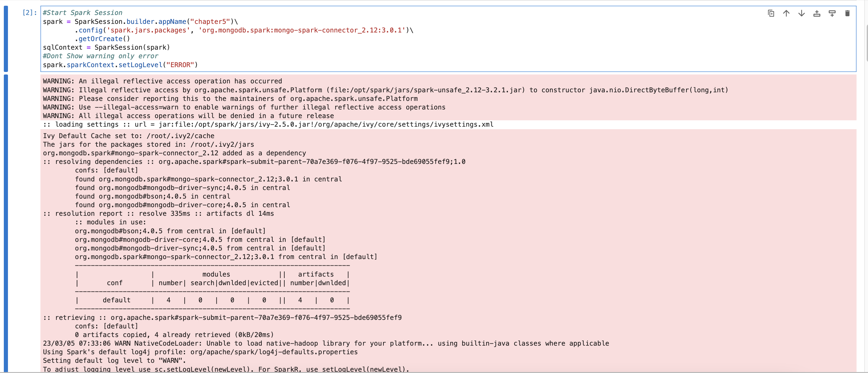Place cursor on the .getOrCreate() line

point(102,39)
